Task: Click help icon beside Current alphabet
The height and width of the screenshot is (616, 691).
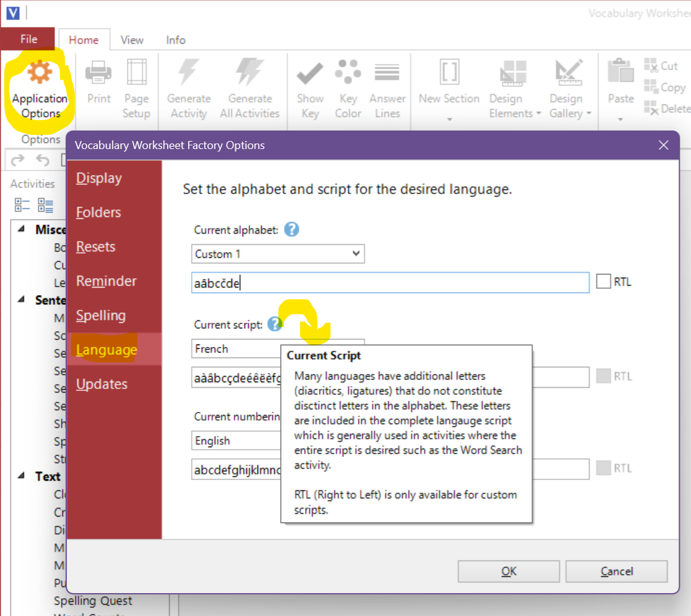Action: click(x=291, y=229)
